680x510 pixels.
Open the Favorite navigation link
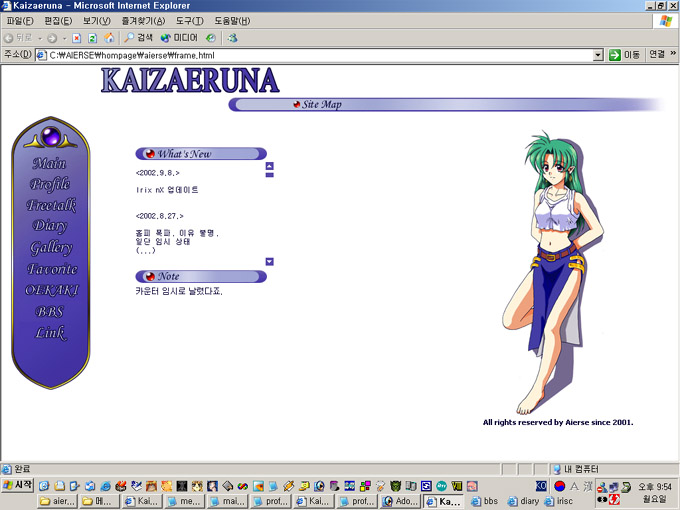pos(52,269)
